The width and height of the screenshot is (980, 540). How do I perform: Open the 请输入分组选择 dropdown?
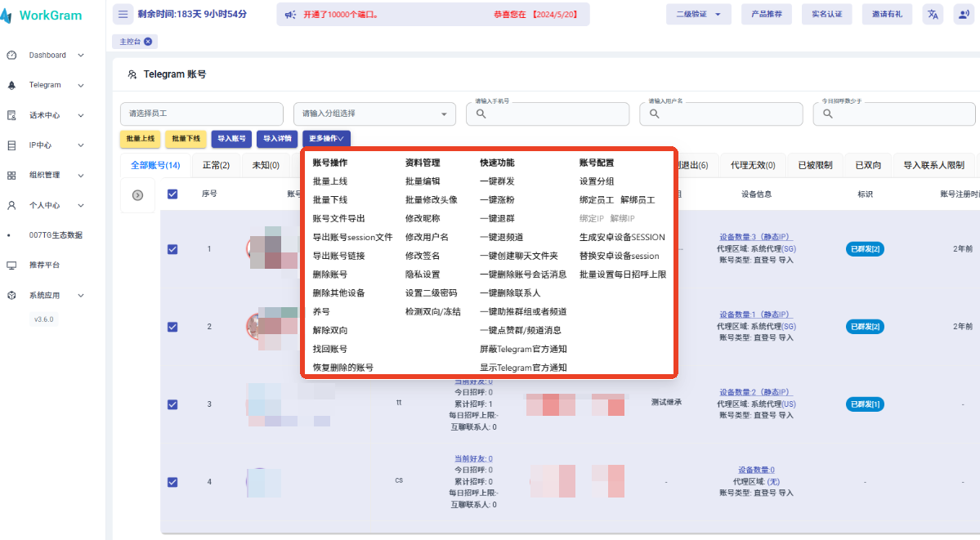[x=374, y=114]
